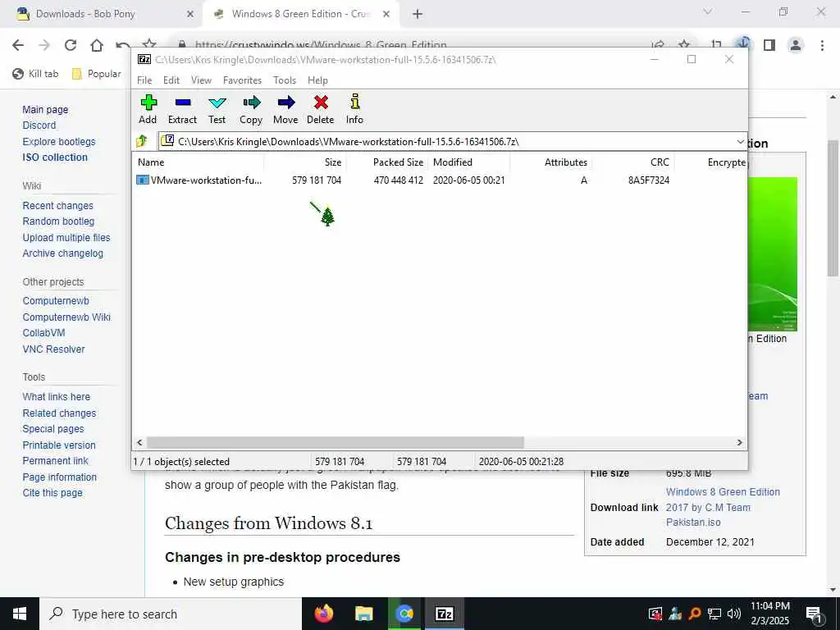Open the VNC Resolver link

53,349
